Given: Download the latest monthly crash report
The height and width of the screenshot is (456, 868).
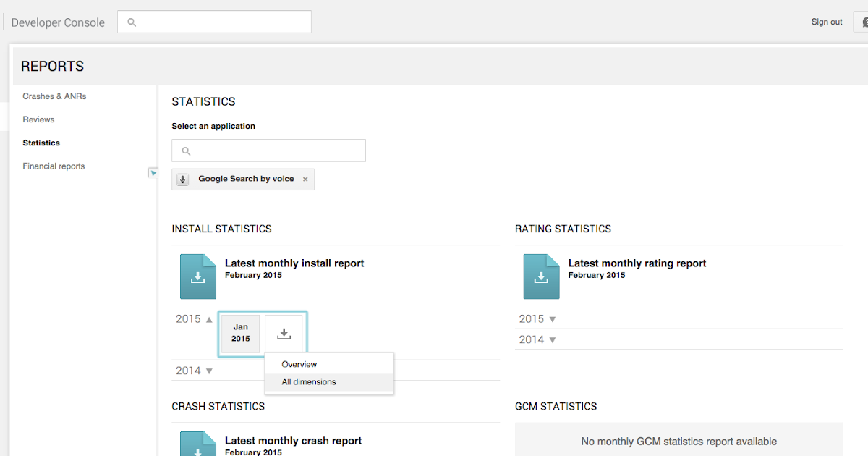Looking at the screenshot, I should click(x=198, y=444).
